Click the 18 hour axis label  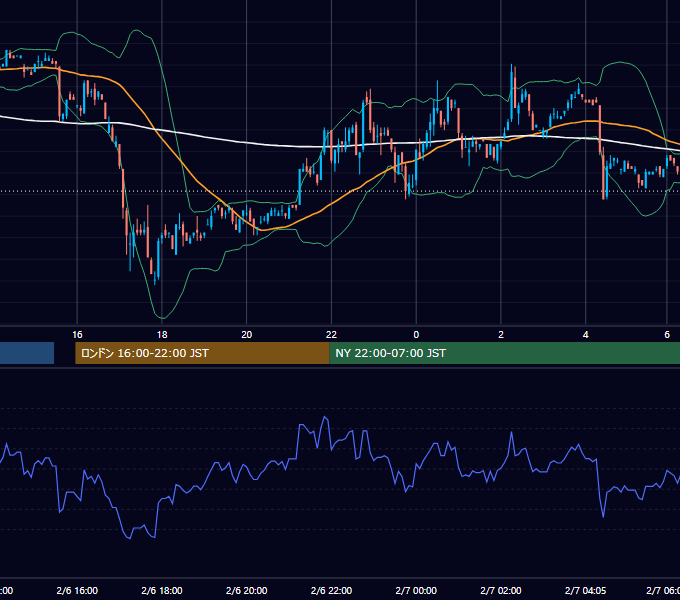pyautogui.click(x=162, y=335)
